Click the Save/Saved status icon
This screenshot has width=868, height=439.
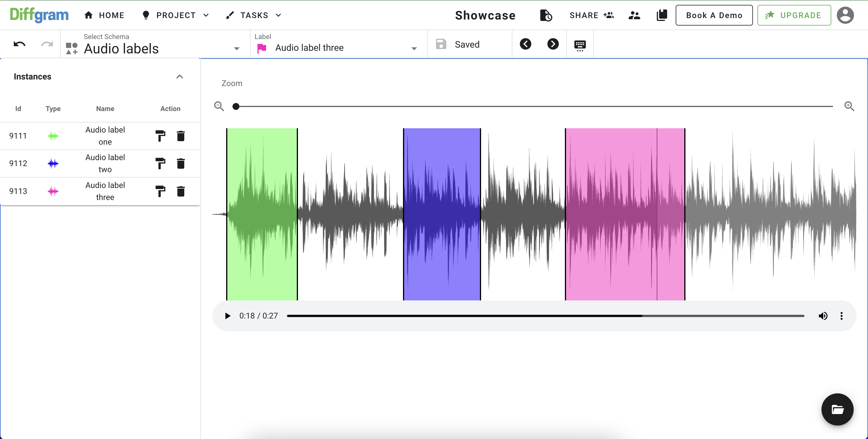[x=441, y=45]
